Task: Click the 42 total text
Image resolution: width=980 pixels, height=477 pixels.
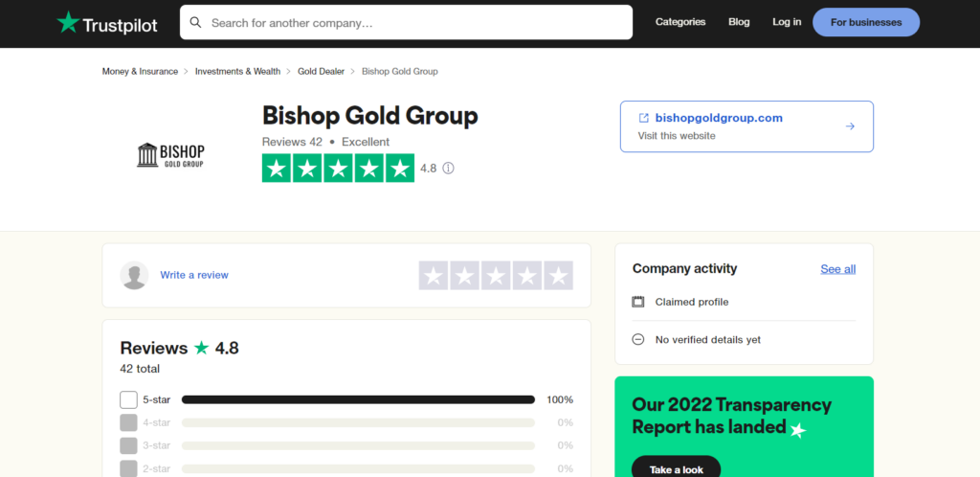Action: click(x=140, y=369)
